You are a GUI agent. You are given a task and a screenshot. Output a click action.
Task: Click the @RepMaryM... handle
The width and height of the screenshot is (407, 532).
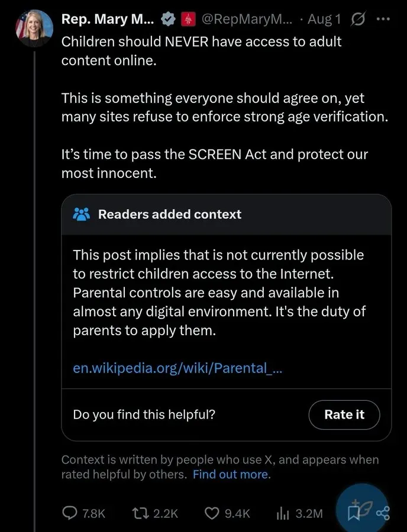tap(246, 20)
